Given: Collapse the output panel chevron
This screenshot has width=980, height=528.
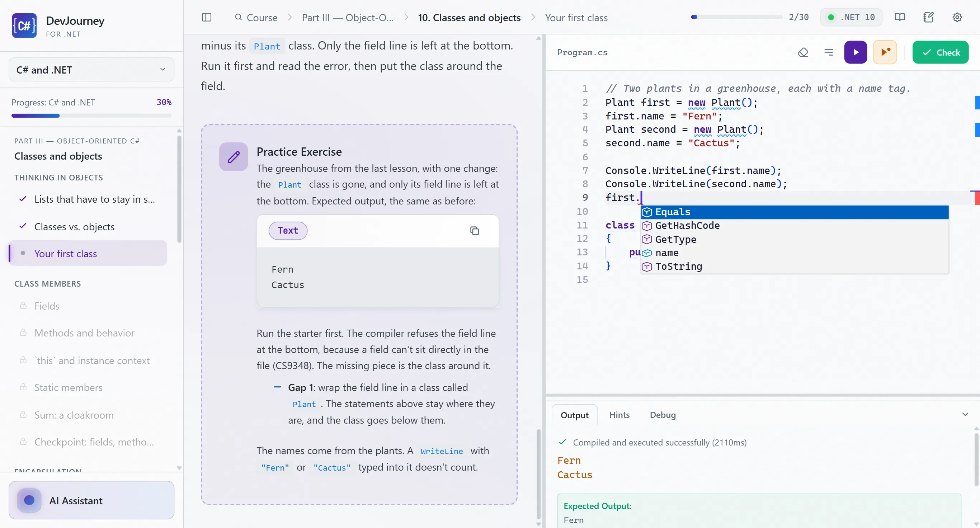Looking at the screenshot, I should point(965,414).
